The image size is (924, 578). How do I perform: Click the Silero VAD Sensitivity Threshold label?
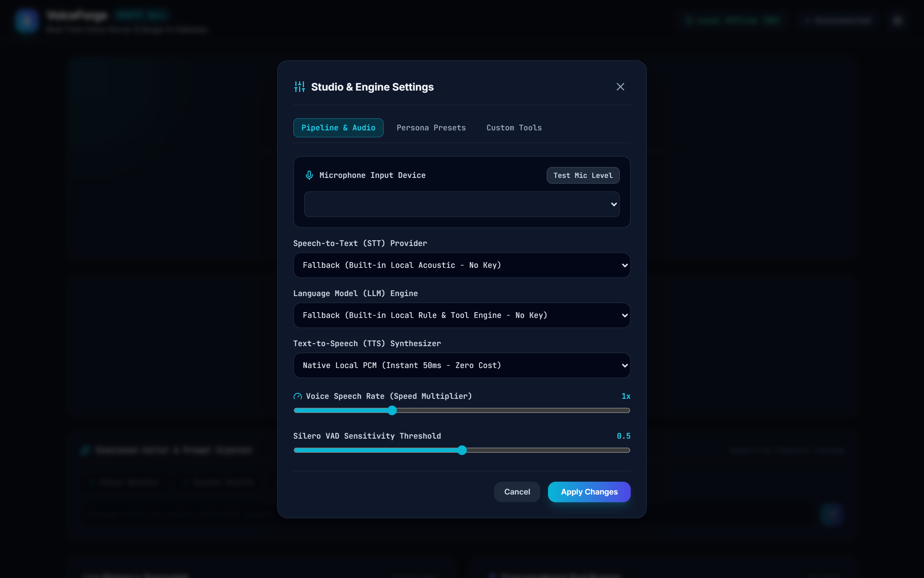[x=367, y=436]
